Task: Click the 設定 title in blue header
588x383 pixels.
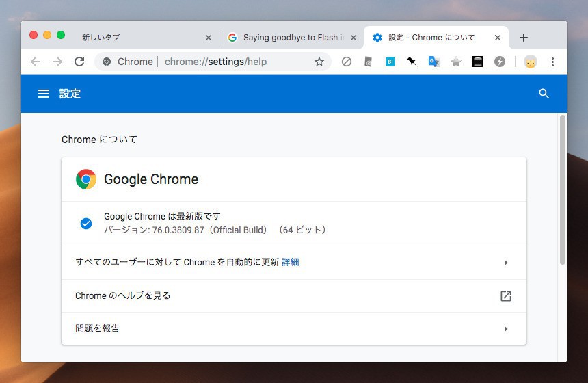Action: click(x=70, y=94)
